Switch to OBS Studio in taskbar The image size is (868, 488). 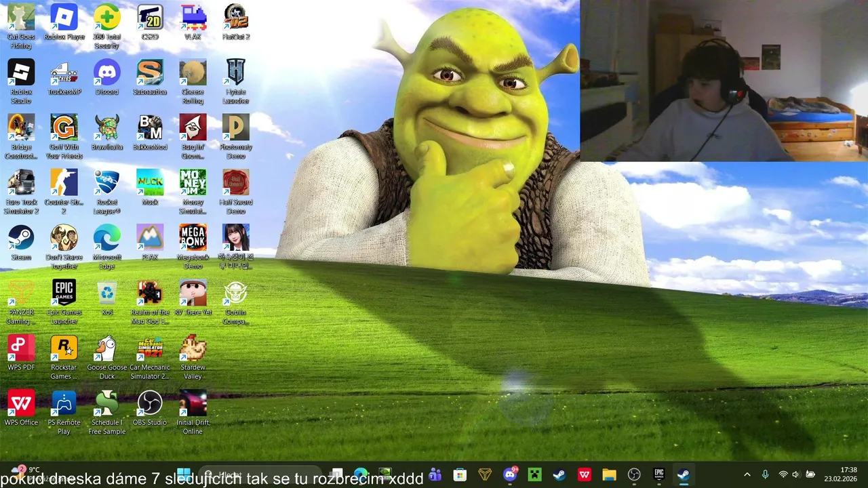pyautogui.click(x=634, y=474)
